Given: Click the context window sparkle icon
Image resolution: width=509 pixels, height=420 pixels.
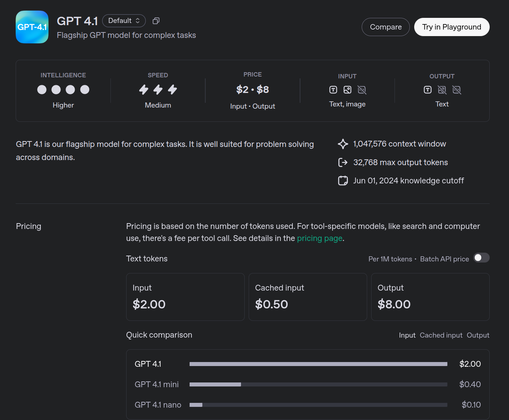Looking at the screenshot, I should point(343,144).
